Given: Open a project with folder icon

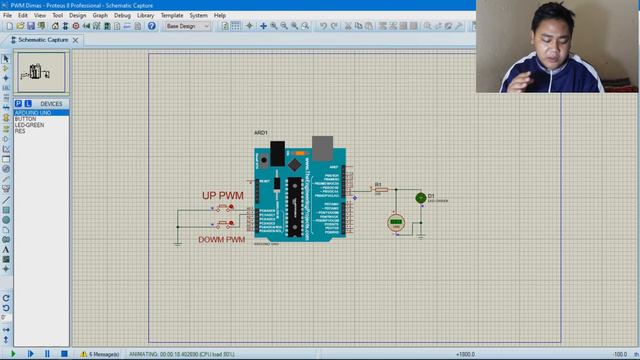Looking at the screenshot, I should [20, 26].
